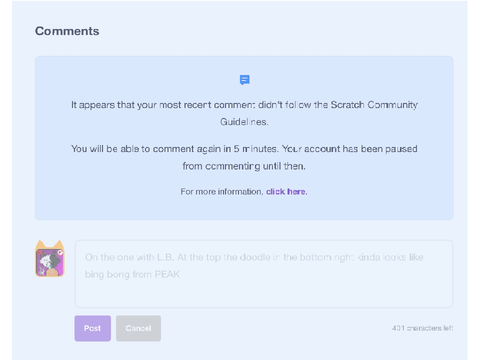
Task: Click the '401 characters left' counter
Action: 422,328
